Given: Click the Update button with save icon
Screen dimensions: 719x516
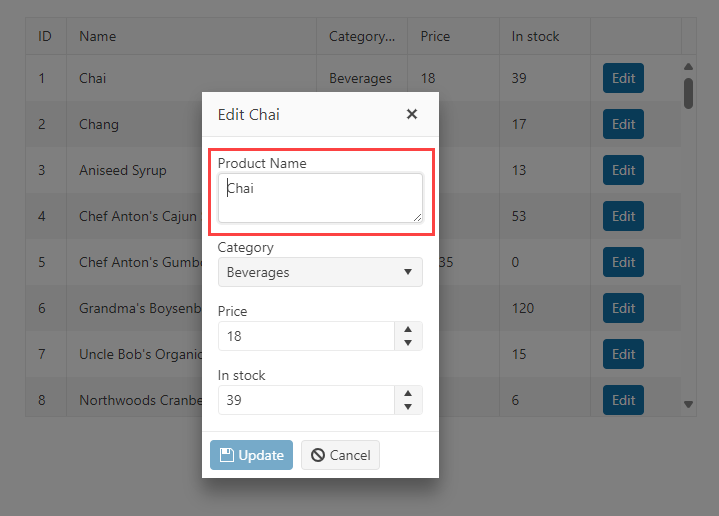Looking at the screenshot, I should (x=251, y=455).
